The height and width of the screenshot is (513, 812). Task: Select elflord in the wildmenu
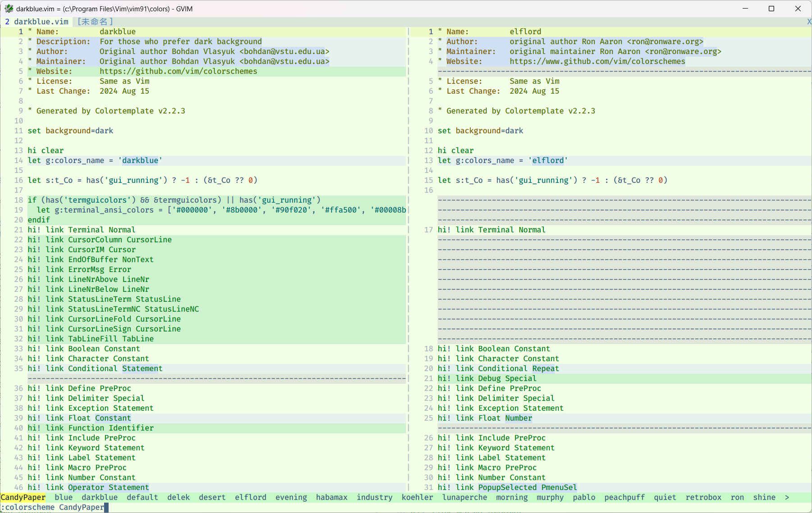[x=251, y=497]
